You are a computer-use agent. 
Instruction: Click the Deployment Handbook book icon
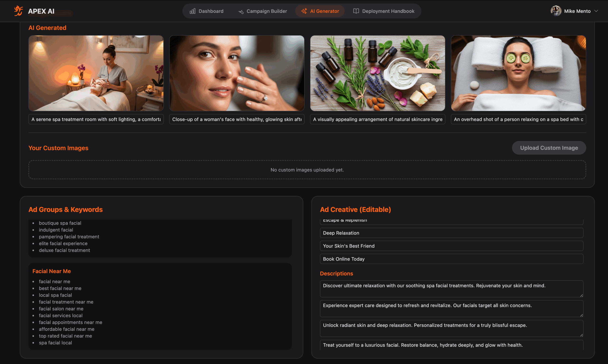356,11
